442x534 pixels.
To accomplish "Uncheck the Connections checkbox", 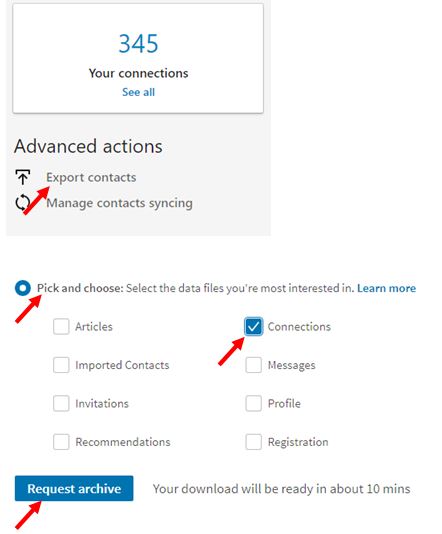I will (x=254, y=327).
